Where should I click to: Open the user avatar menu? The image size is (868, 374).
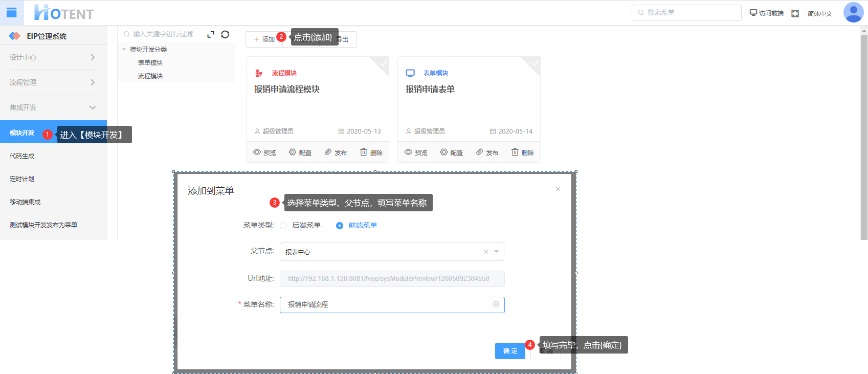853,13
